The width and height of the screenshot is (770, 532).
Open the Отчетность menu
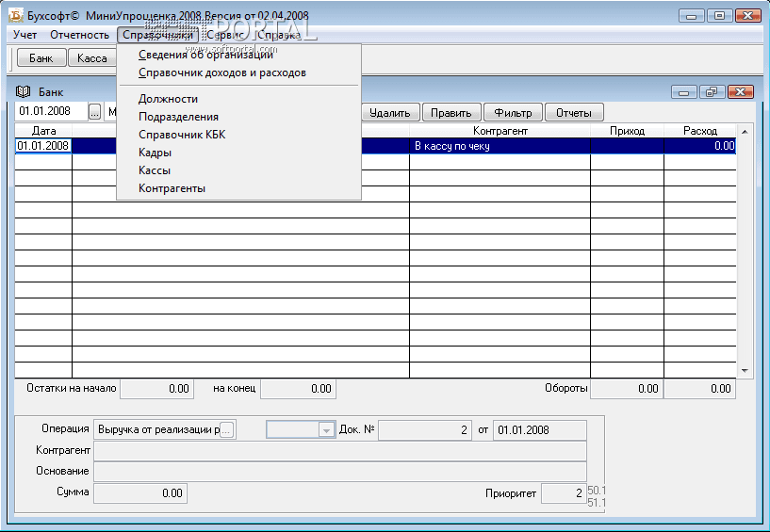[x=79, y=35]
